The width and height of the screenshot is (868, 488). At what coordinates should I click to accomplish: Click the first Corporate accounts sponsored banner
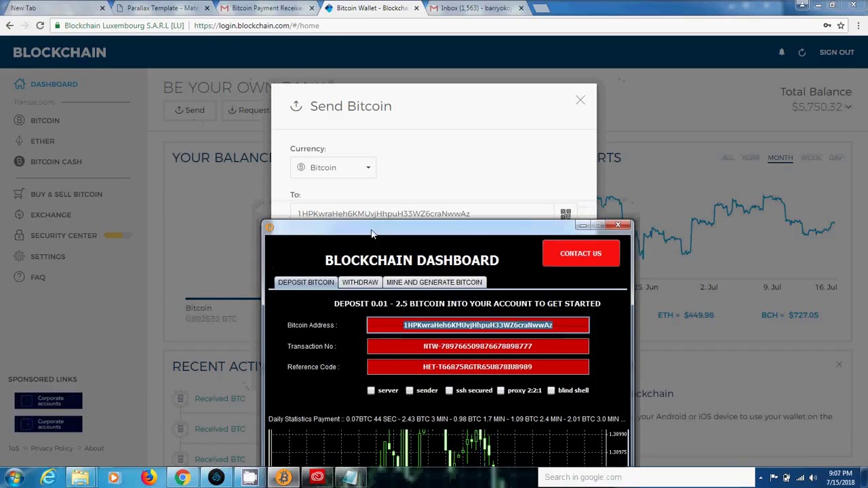click(x=48, y=401)
